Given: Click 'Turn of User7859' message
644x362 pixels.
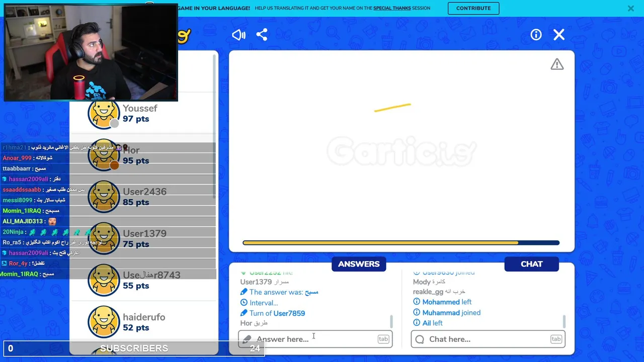Looking at the screenshot, I should (273, 313).
